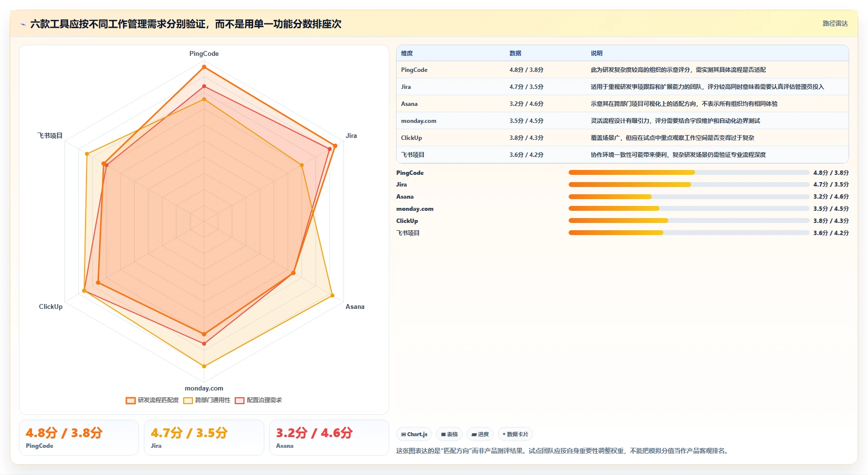Click the yellow data point on the Asana axis
This screenshot has height=475, width=868.
[x=332, y=295]
